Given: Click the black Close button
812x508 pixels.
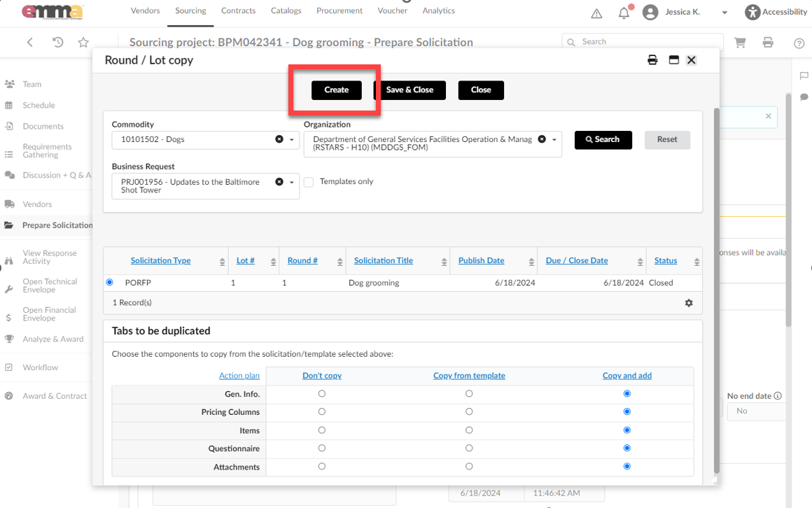Looking at the screenshot, I should 481,90.
